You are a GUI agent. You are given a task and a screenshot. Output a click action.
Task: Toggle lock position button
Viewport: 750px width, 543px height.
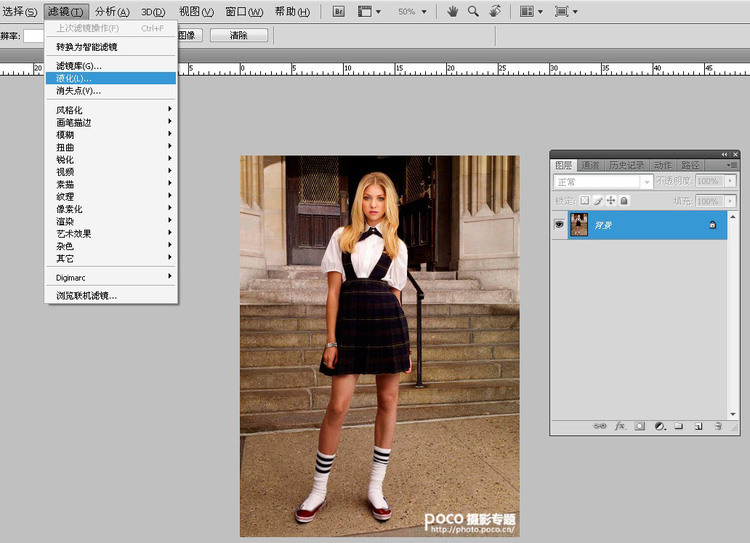pos(611,201)
